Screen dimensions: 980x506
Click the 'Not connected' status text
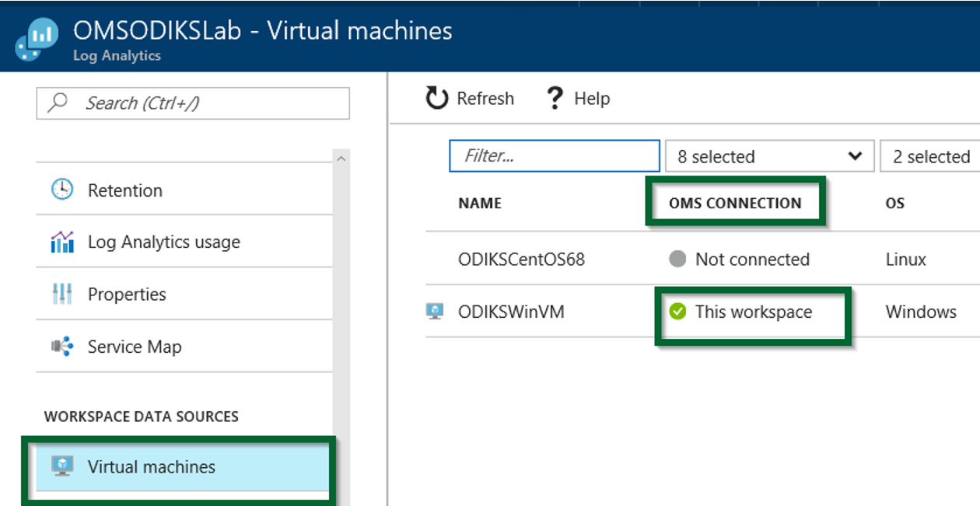[752, 259]
